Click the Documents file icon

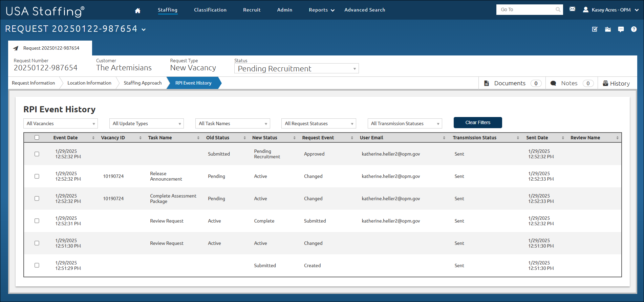pos(487,83)
